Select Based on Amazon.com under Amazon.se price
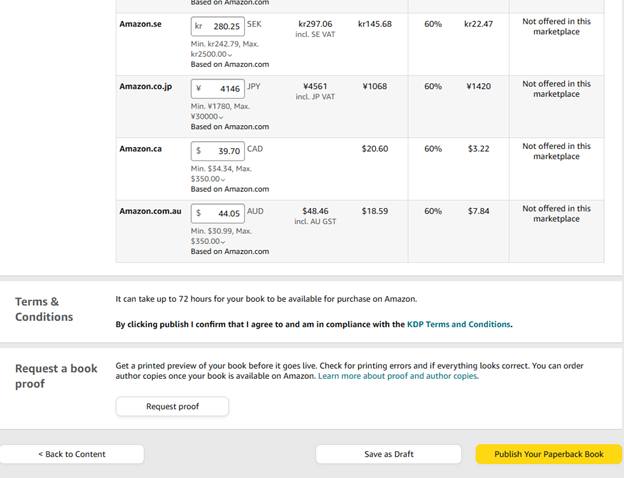The height and width of the screenshot is (478, 624). point(230,64)
